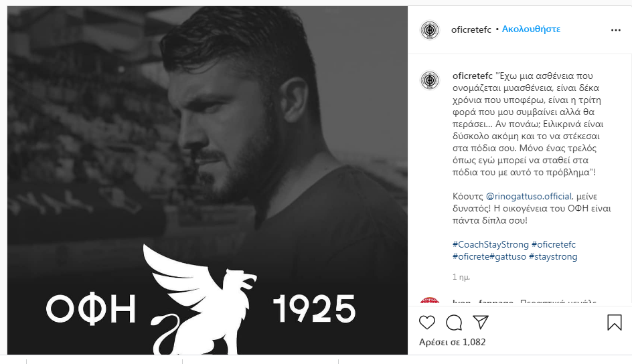632x364 pixels.
Task: Open comments with the speech bubble icon
Action: coord(454,323)
